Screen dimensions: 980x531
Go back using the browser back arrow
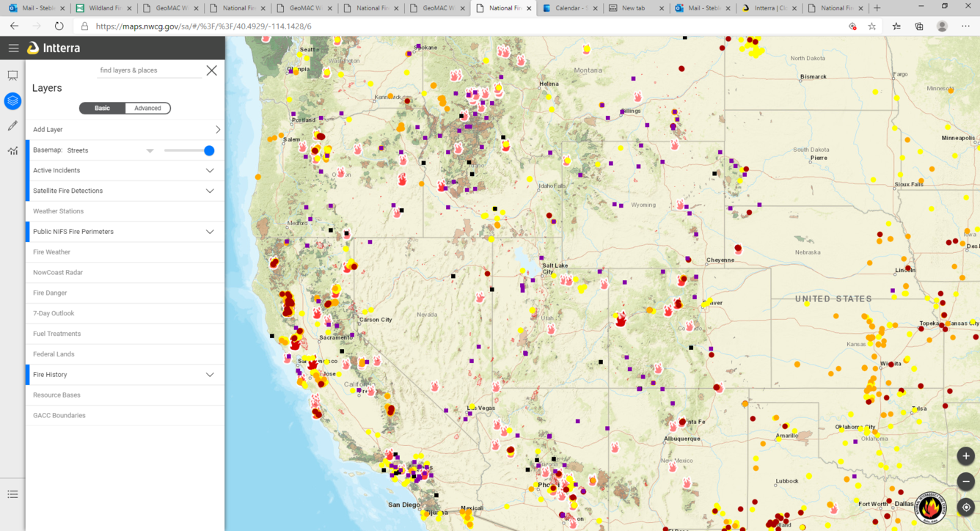pyautogui.click(x=14, y=26)
